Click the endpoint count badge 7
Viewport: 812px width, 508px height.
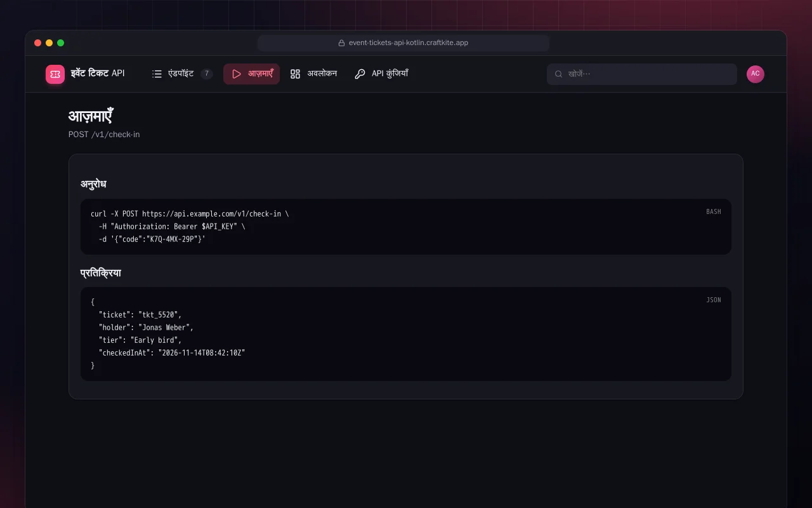[206, 74]
